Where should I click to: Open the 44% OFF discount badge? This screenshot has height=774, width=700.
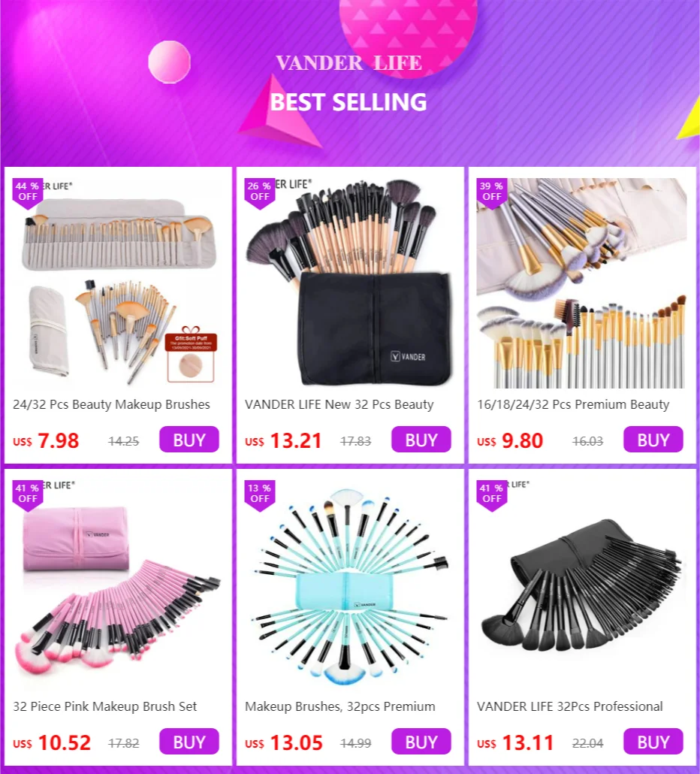28,194
